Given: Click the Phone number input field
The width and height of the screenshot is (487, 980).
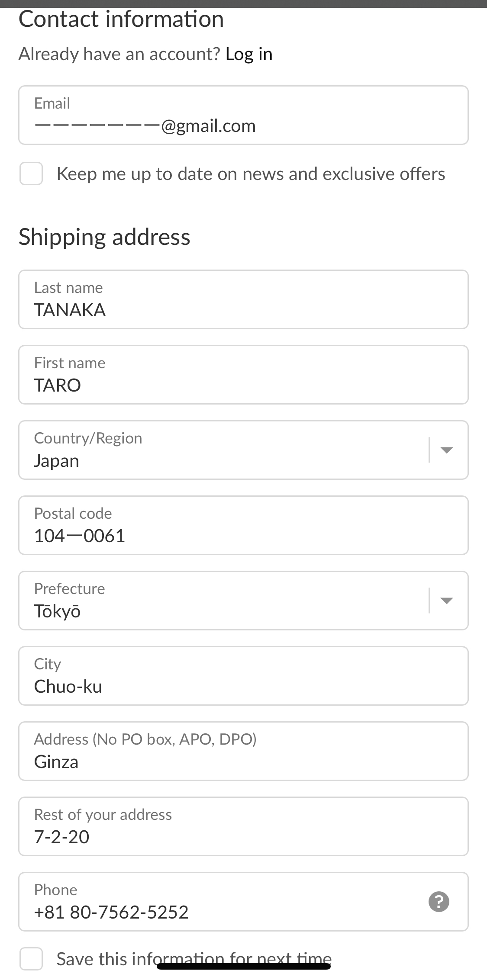Looking at the screenshot, I should click(216, 902).
